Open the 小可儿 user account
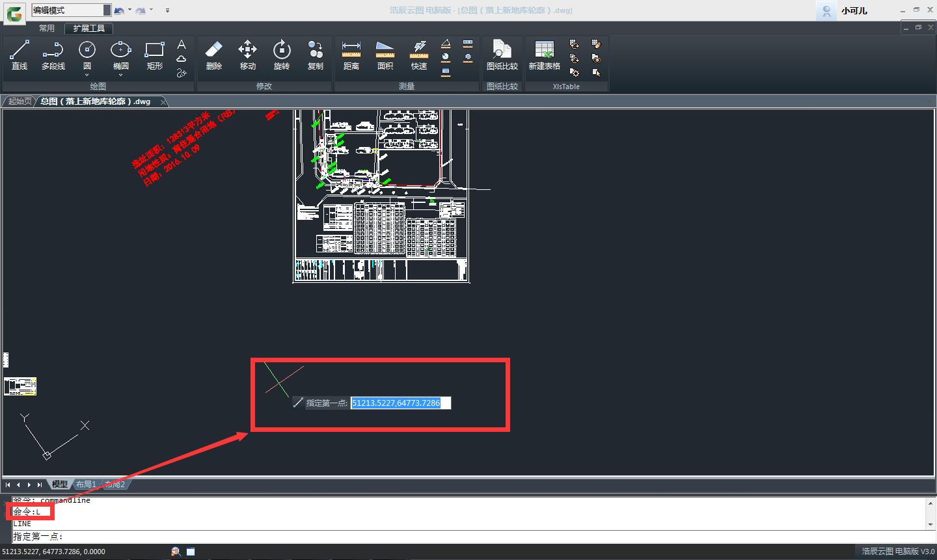This screenshot has height=560, width=937. pyautogui.click(x=854, y=10)
